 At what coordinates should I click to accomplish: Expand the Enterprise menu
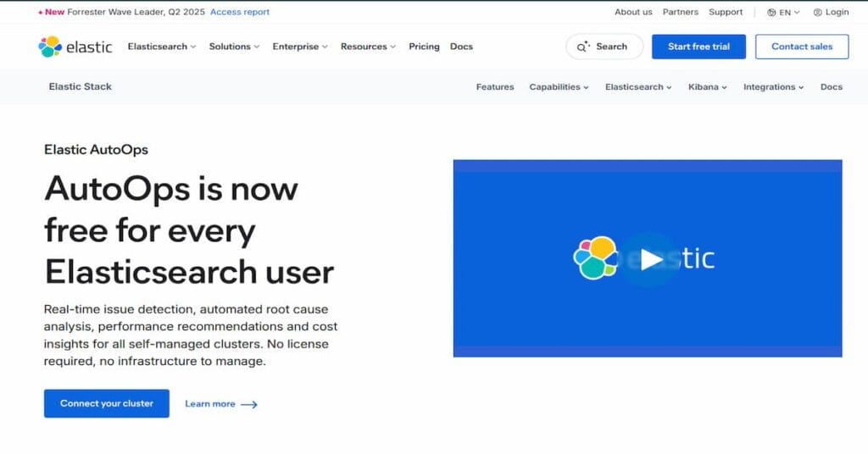[300, 47]
